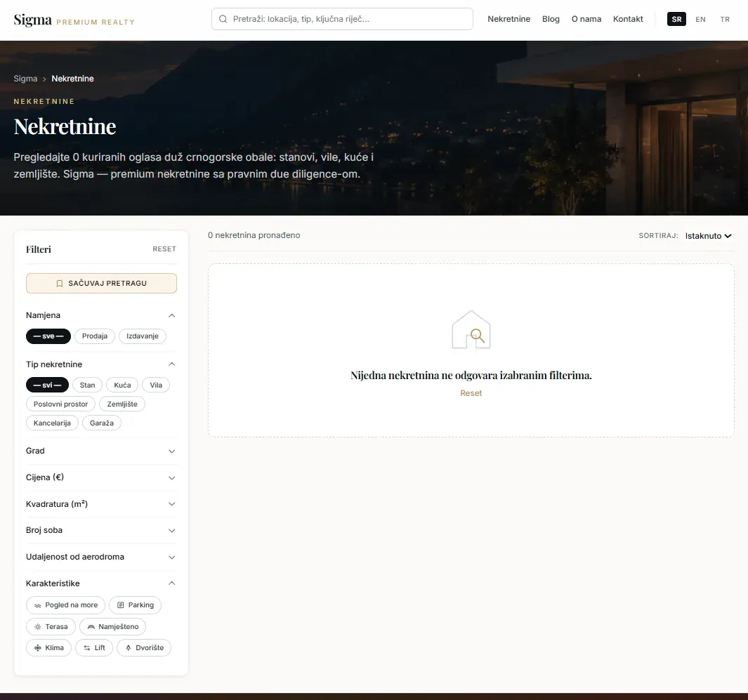Go to the Sigma breadcrumb link
Viewport: 748px width, 700px height.
coord(25,79)
